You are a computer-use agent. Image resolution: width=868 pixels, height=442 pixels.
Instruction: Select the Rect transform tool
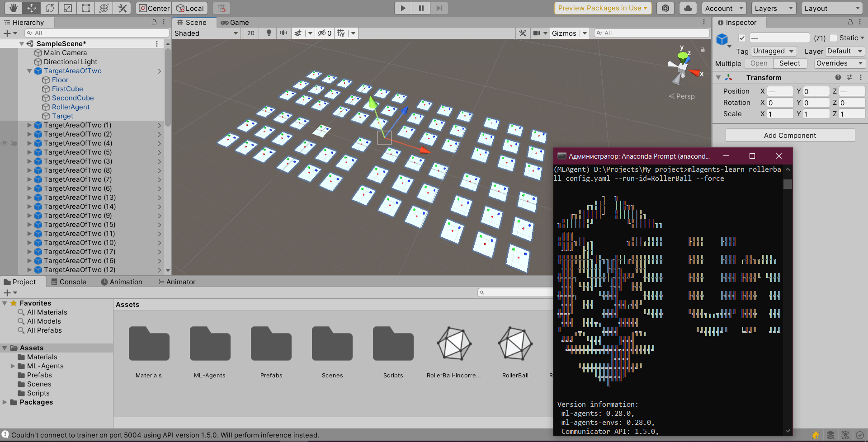(x=86, y=8)
